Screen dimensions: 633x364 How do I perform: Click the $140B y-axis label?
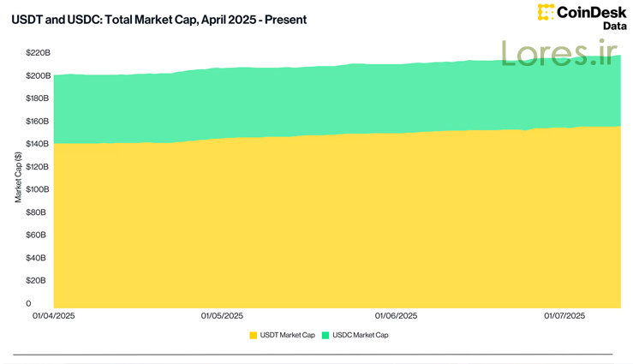pos(37,144)
